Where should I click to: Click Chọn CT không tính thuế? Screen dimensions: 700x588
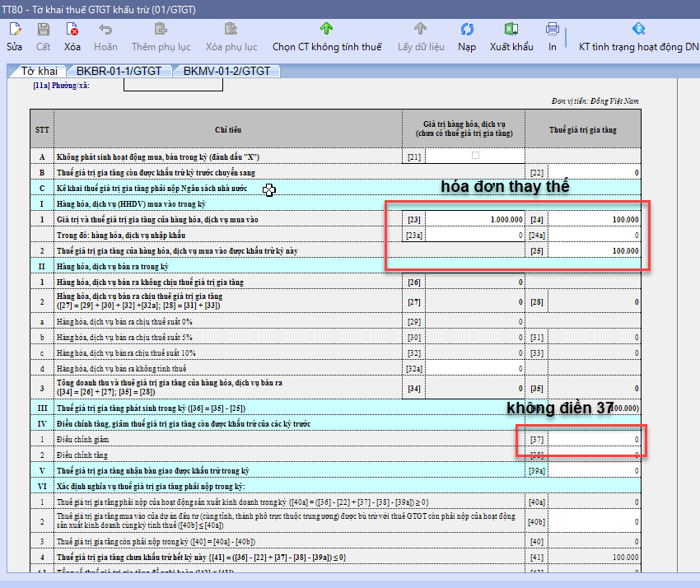pyautogui.click(x=327, y=37)
